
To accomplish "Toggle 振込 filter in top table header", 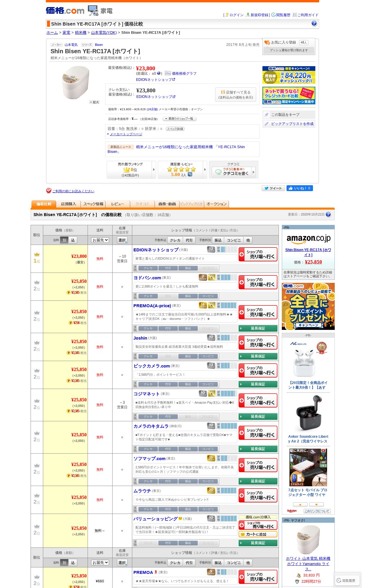I will (x=218, y=240).
